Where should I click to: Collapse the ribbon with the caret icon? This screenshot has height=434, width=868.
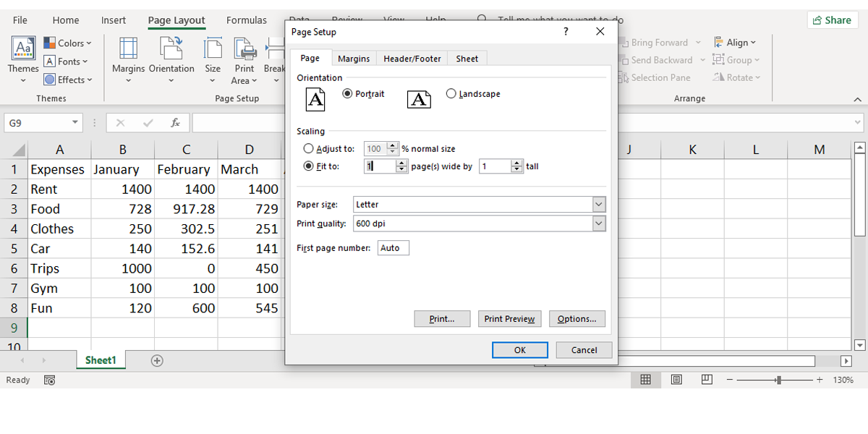point(858,98)
